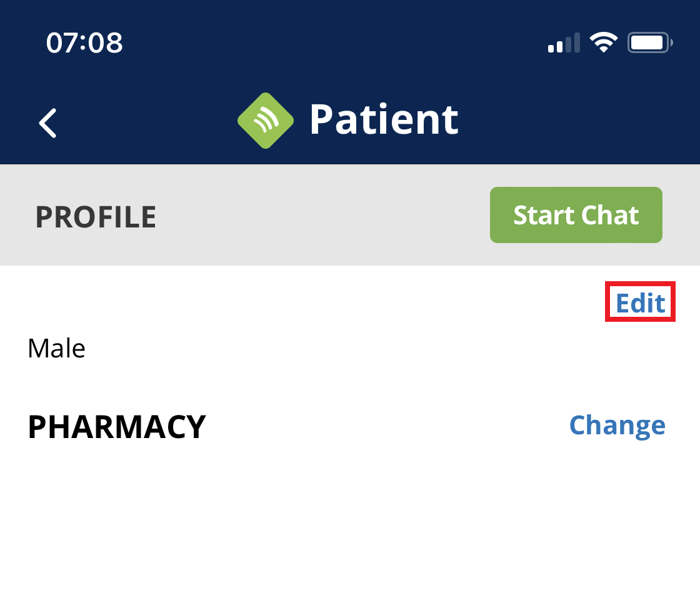Click the PROFILE section label

[x=96, y=217]
